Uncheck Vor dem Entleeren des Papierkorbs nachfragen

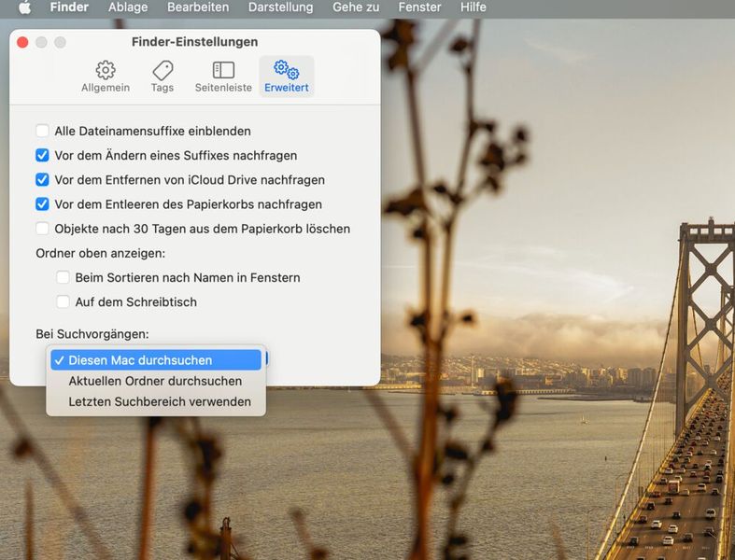pos(42,203)
